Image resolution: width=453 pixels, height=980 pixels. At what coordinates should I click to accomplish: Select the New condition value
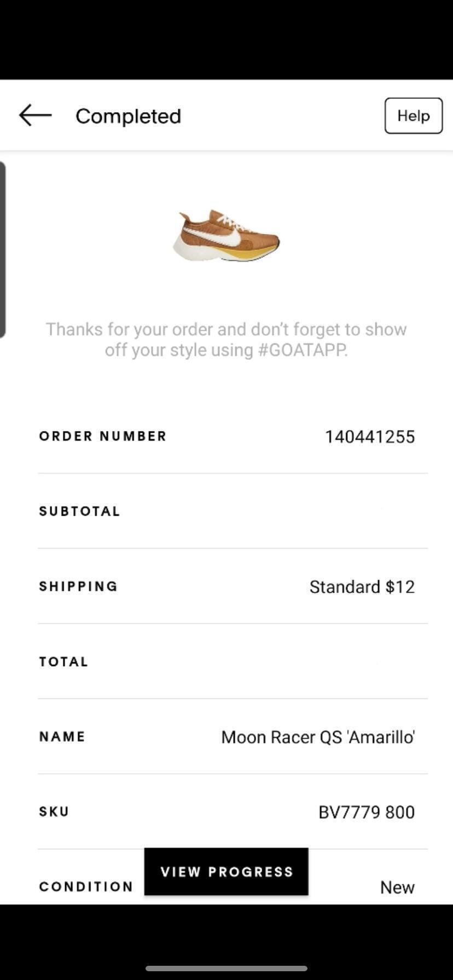397,887
